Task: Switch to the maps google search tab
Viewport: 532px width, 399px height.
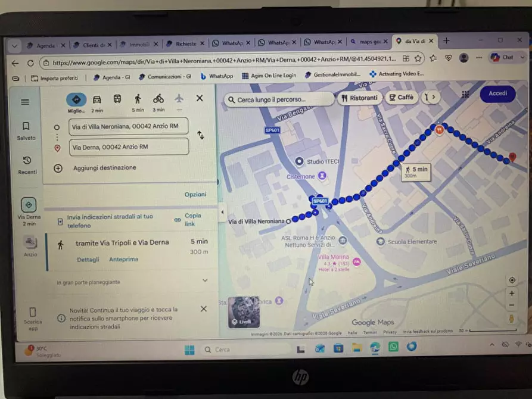Action: click(369, 42)
